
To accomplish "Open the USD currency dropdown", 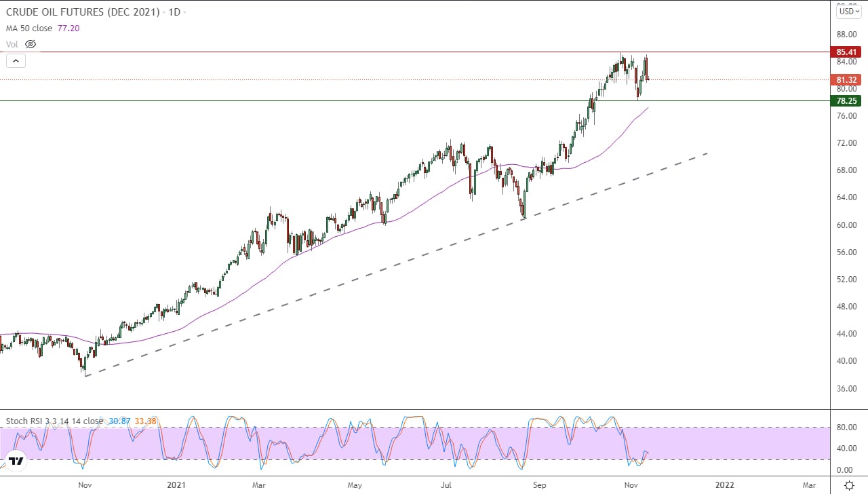I will (849, 11).
